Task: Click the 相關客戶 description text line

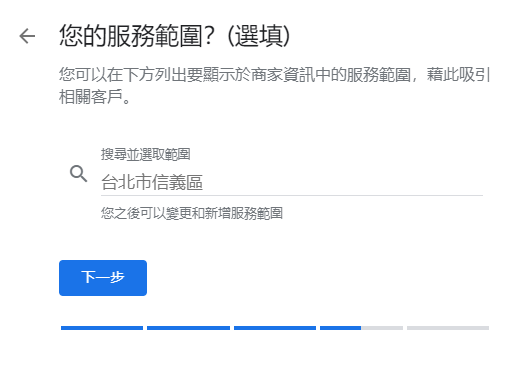Action: coord(94,97)
